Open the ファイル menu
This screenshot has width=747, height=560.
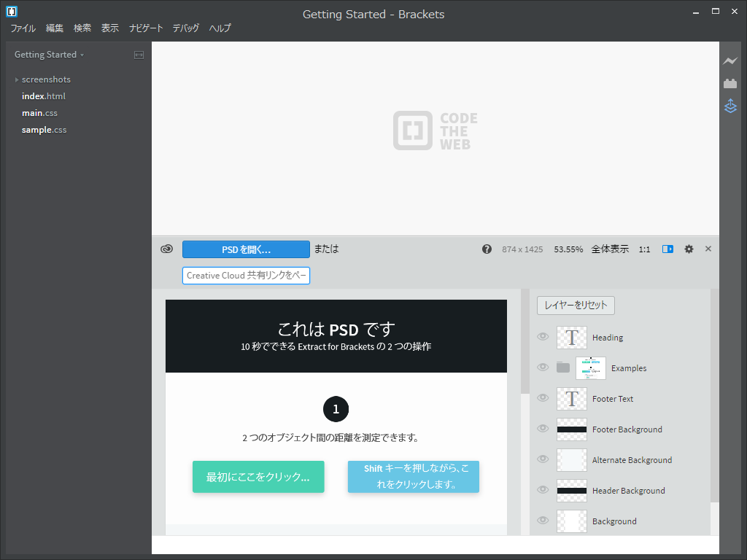click(23, 28)
